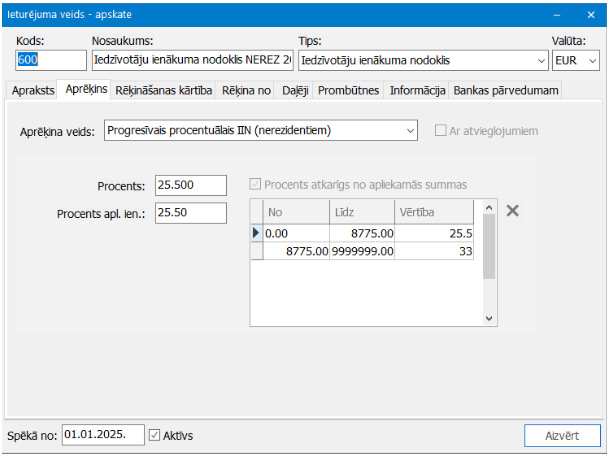
Task: Click the rates table vertical scrollbar thumb
Action: [x=489, y=247]
